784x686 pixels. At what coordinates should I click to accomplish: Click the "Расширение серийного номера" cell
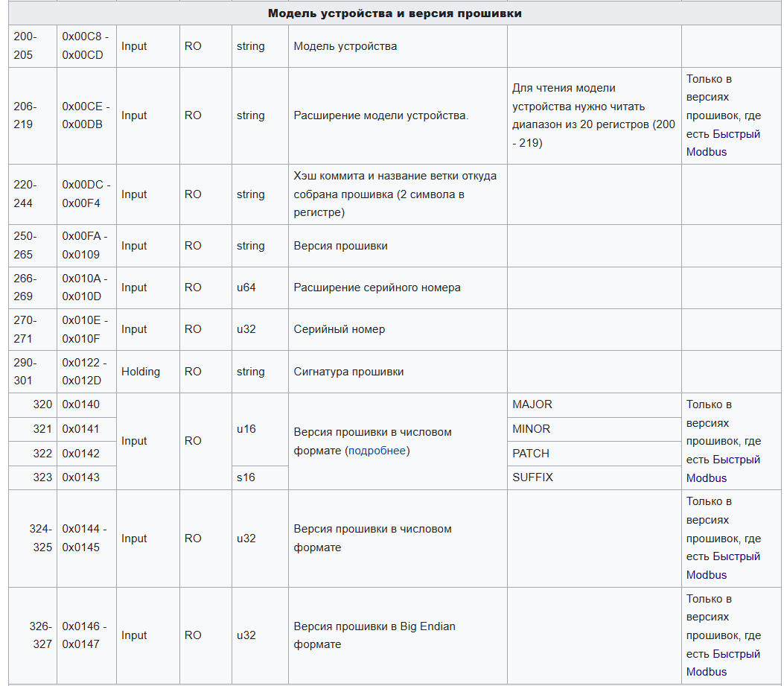pos(377,288)
